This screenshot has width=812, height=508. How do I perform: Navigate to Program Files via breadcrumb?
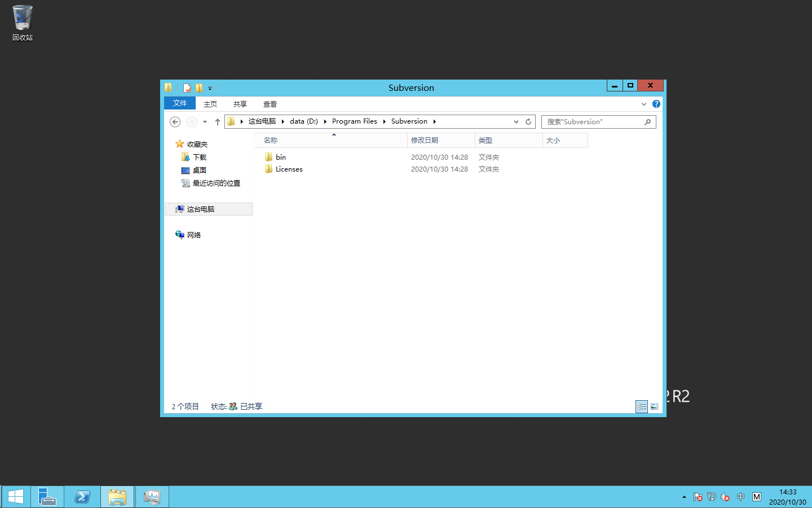point(354,121)
